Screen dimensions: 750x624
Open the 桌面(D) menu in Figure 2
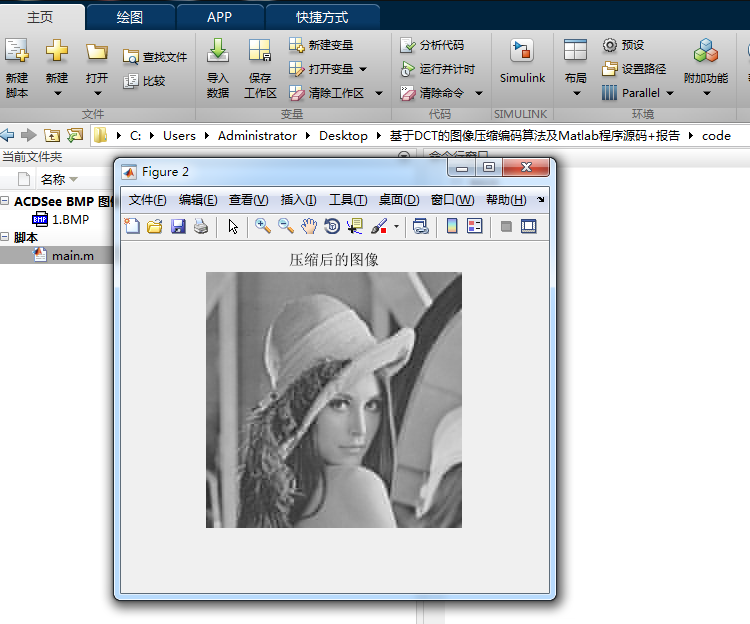pos(399,199)
